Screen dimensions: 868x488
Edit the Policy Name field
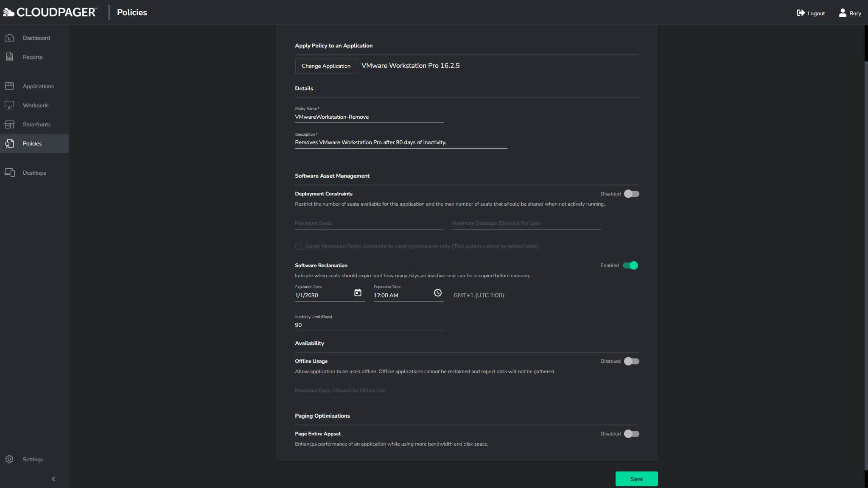pyautogui.click(x=369, y=117)
